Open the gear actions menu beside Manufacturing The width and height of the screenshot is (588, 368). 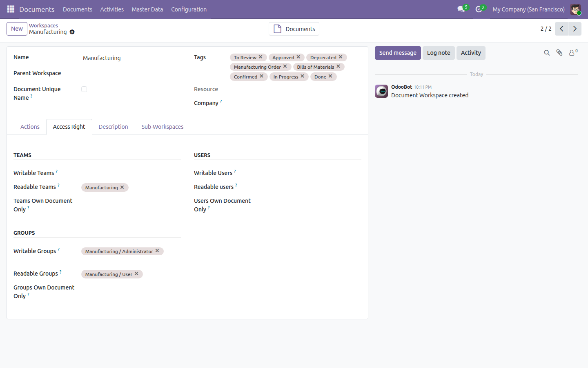[x=72, y=32]
